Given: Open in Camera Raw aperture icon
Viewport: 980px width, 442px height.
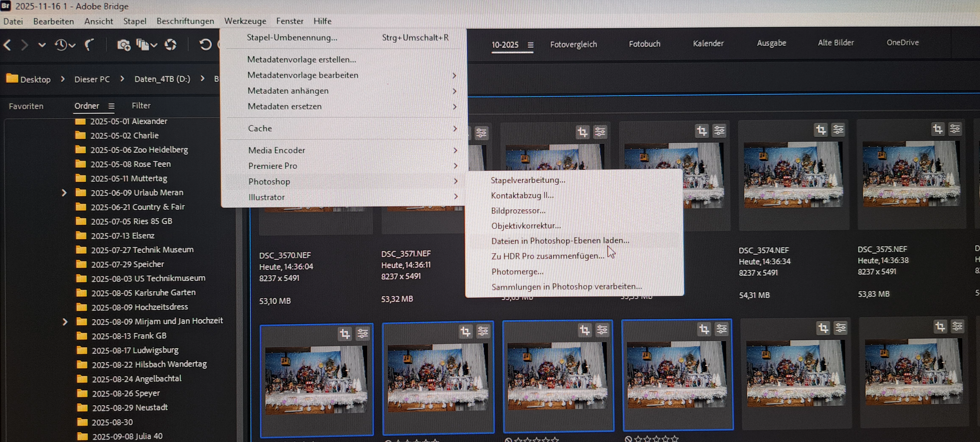Looking at the screenshot, I should 170,45.
